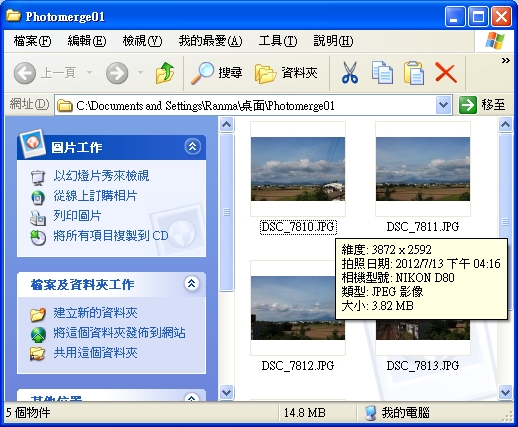Click 以幻燈片秀來檢視 link
This screenshot has height=427, width=518.
(x=101, y=176)
